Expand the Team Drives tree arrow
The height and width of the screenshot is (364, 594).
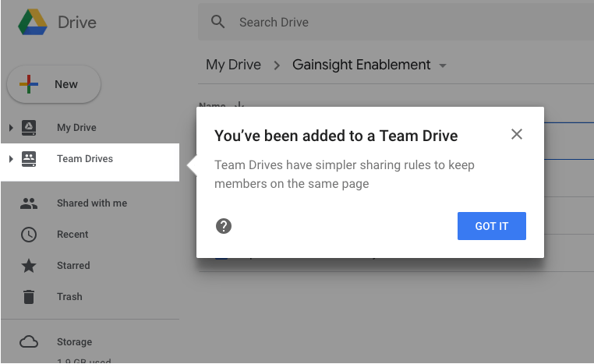(x=11, y=159)
